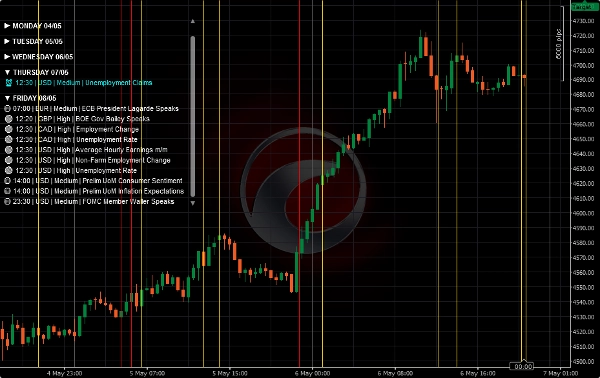Select the BOE Gov Bailey Speaks event text
Image resolution: width=600 pixels, height=378 pixels.
click(82, 119)
